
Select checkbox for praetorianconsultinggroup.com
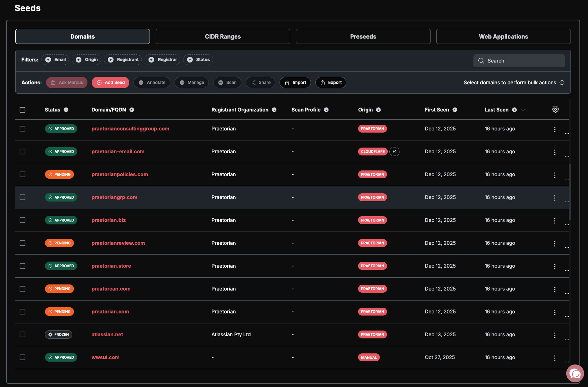22,129
